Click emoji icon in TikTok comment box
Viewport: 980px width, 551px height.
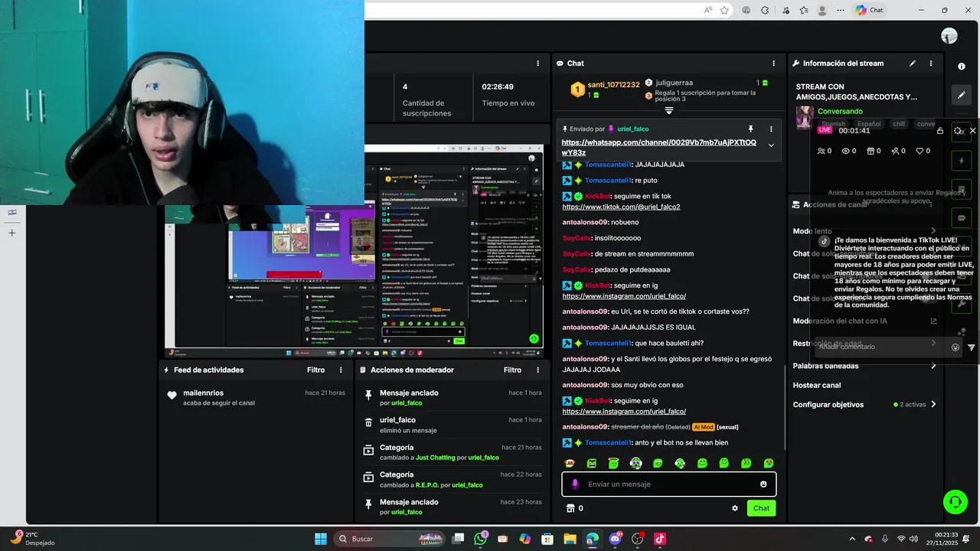955,347
